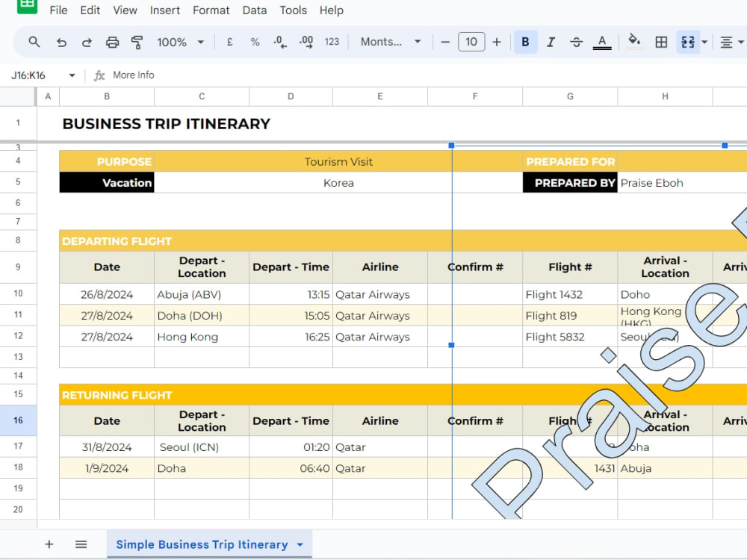Click the 26/8/2024 date cell

(x=107, y=294)
